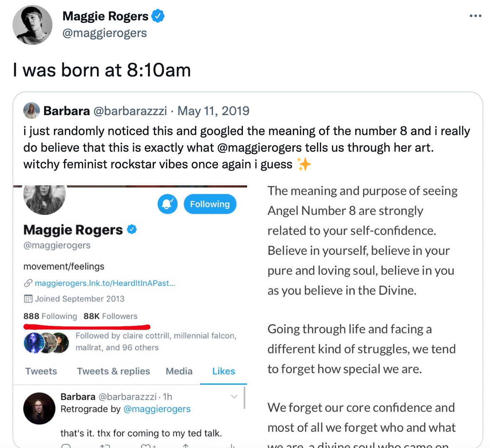Screen dimensions: 490x448
Task: Click the follower avatars cluster under followers
Action: [47, 342]
